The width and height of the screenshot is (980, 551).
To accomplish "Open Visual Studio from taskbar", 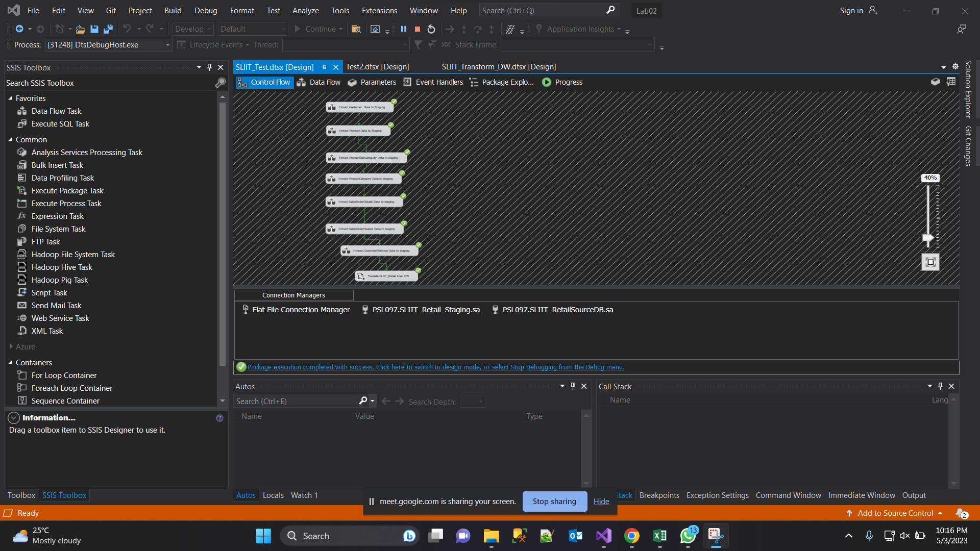I will coord(604,536).
